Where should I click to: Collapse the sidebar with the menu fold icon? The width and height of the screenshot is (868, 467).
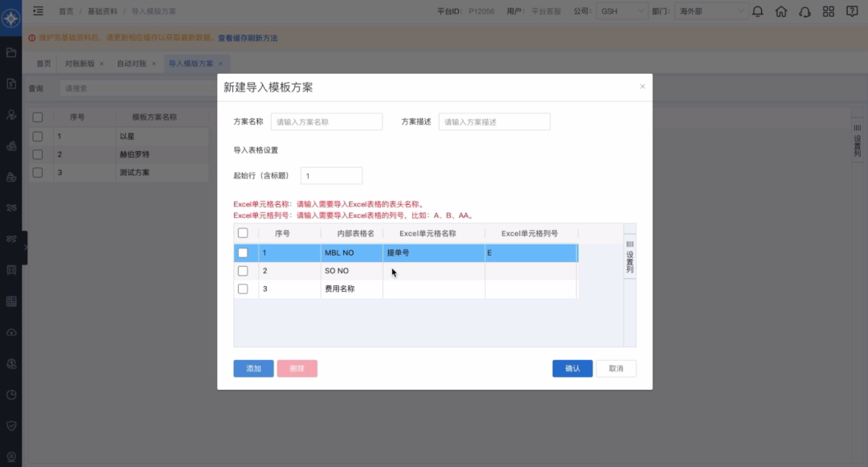(38, 11)
